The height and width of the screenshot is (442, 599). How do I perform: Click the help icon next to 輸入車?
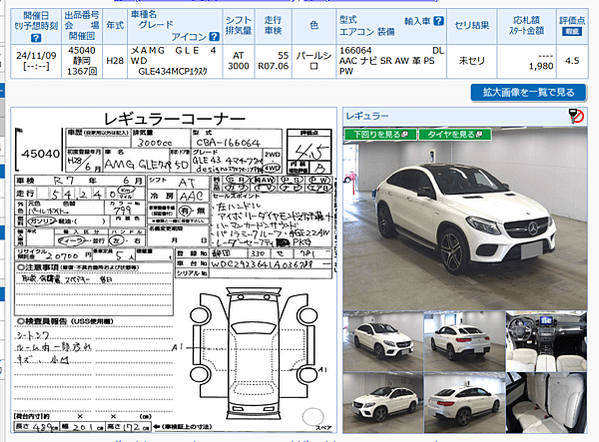point(439,21)
